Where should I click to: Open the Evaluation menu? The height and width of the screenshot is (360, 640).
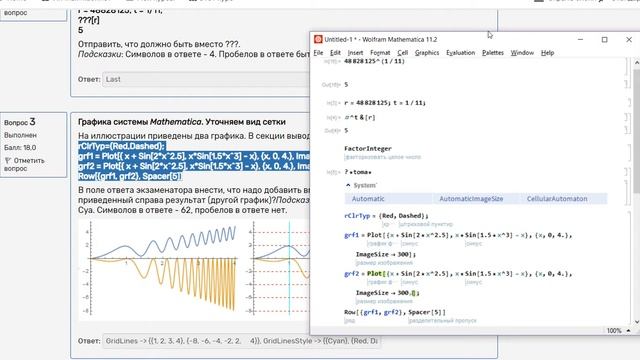point(460,53)
